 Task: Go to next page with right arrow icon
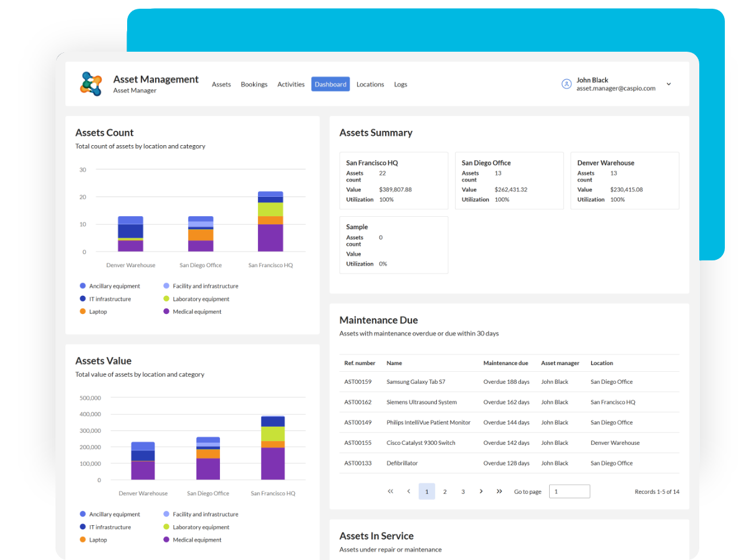point(481,491)
